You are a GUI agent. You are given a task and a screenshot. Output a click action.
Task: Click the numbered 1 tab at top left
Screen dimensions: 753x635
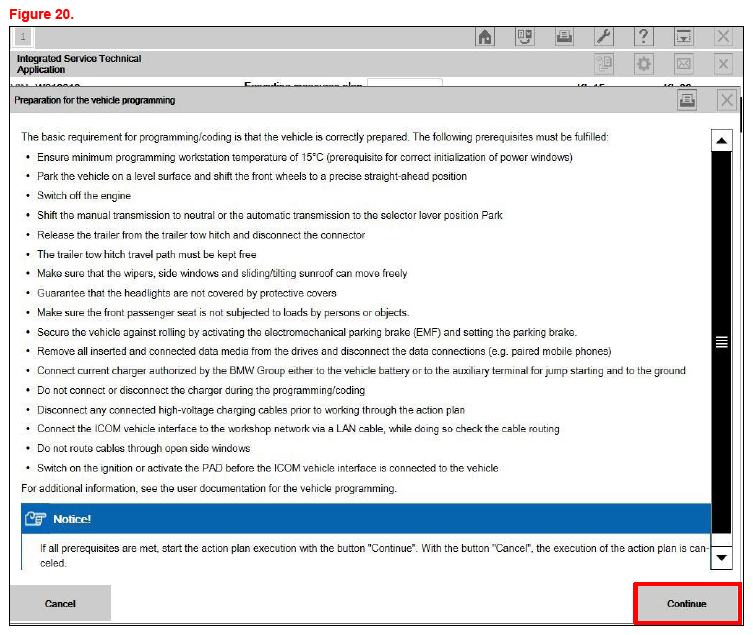point(23,37)
